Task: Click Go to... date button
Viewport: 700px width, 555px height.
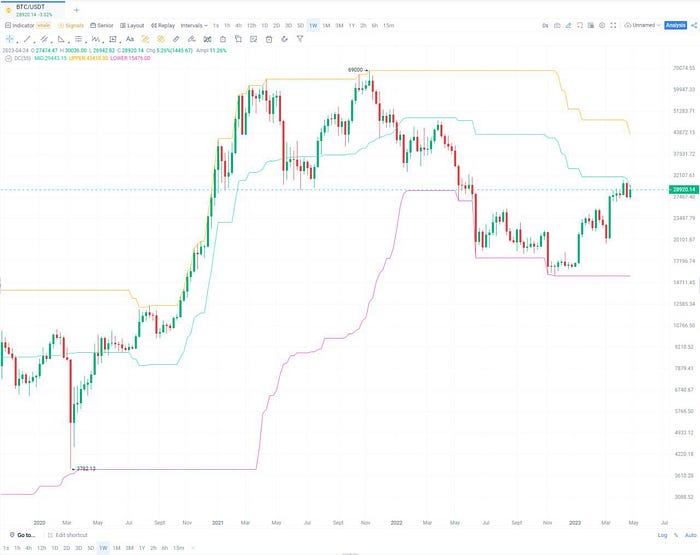Action: point(22,535)
